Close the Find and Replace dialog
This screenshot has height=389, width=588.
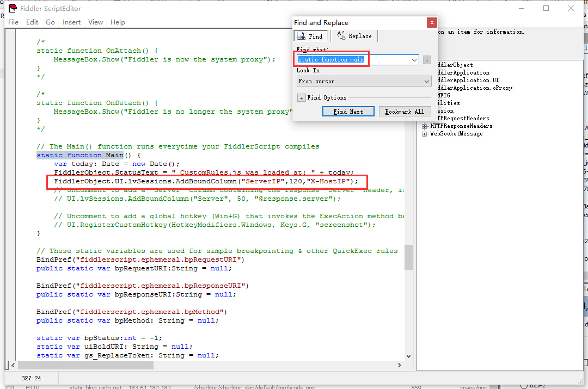(x=432, y=22)
